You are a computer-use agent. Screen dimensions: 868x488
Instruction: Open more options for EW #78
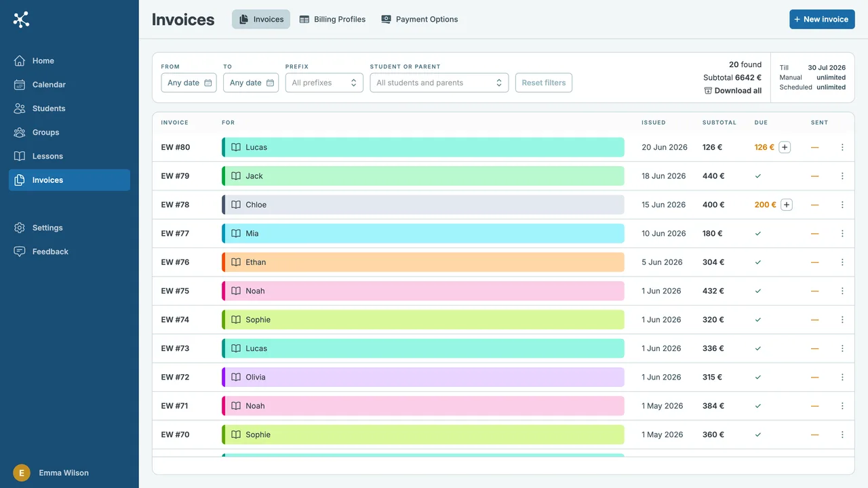coord(842,205)
